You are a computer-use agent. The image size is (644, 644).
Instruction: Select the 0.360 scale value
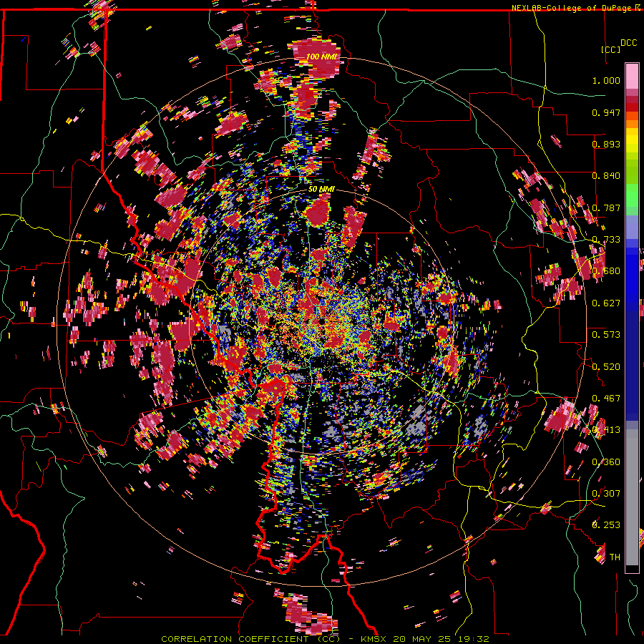coord(606,462)
